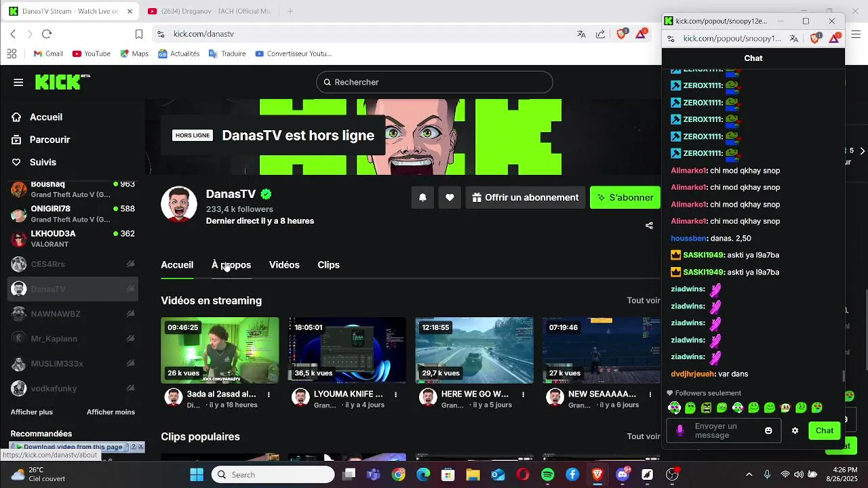
Task: Expand all popular clips via Tout voir
Action: [x=643, y=436]
